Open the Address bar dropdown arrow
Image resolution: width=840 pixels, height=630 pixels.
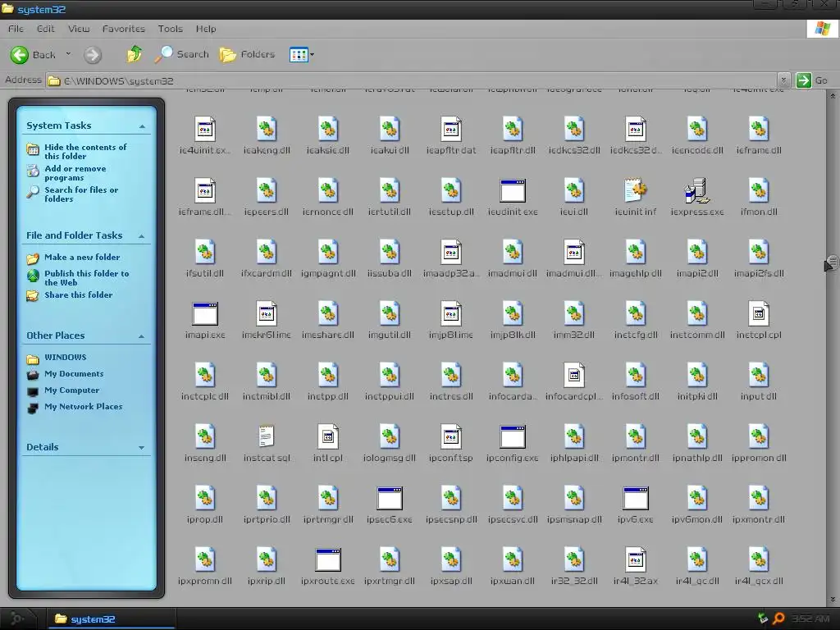783,81
